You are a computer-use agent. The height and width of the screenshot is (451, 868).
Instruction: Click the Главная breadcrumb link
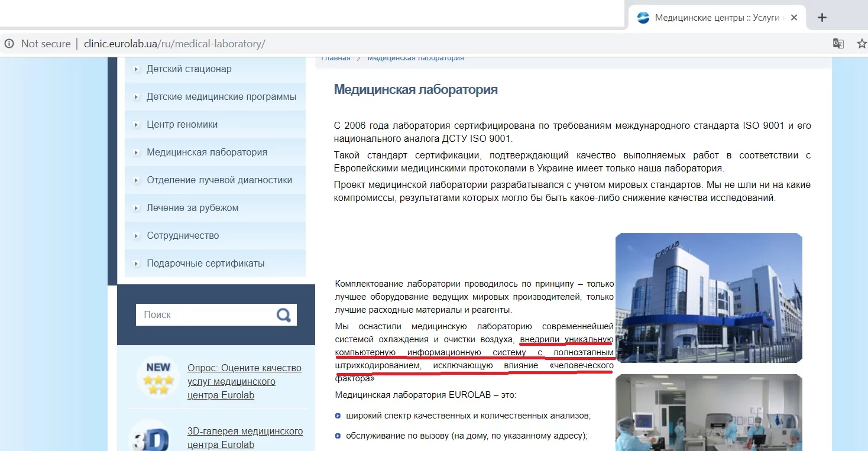click(x=336, y=58)
